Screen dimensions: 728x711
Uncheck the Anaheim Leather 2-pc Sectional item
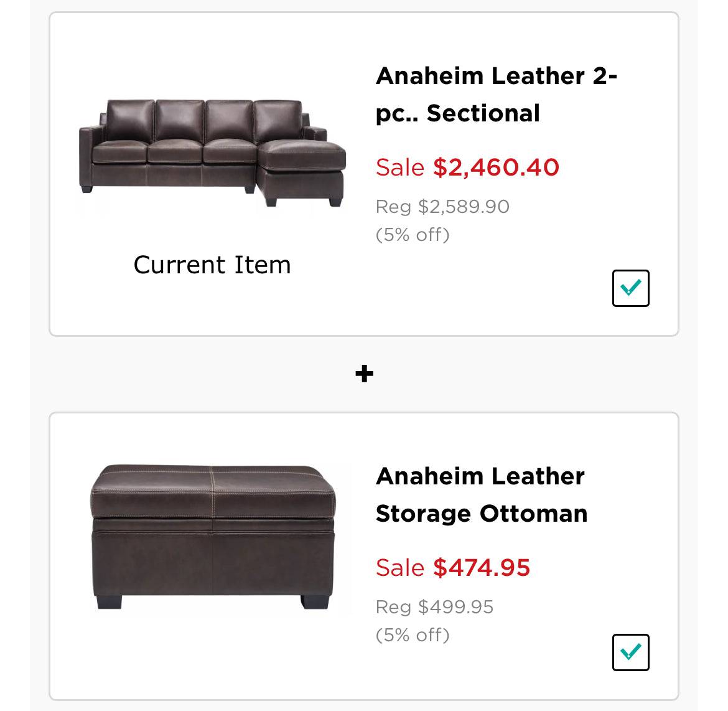630,288
